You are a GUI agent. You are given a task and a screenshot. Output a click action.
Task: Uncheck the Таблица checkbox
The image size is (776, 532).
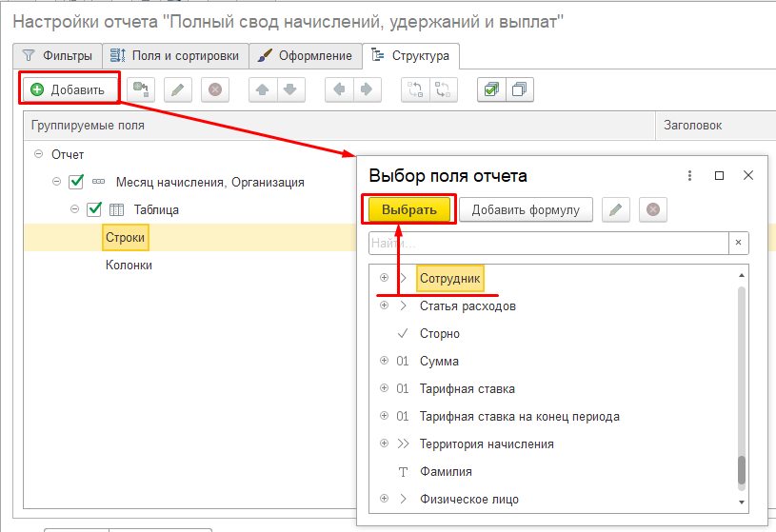click(94, 209)
